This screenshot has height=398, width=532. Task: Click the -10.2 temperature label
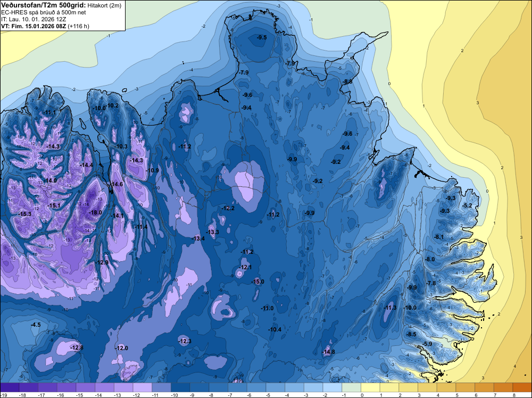pyautogui.click(x=113, y=105)
